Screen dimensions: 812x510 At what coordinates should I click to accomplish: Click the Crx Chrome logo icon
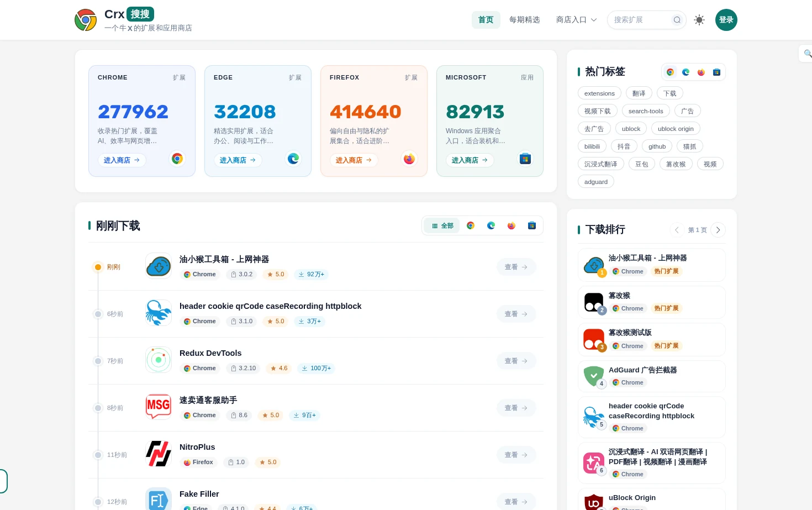(86, 20)
